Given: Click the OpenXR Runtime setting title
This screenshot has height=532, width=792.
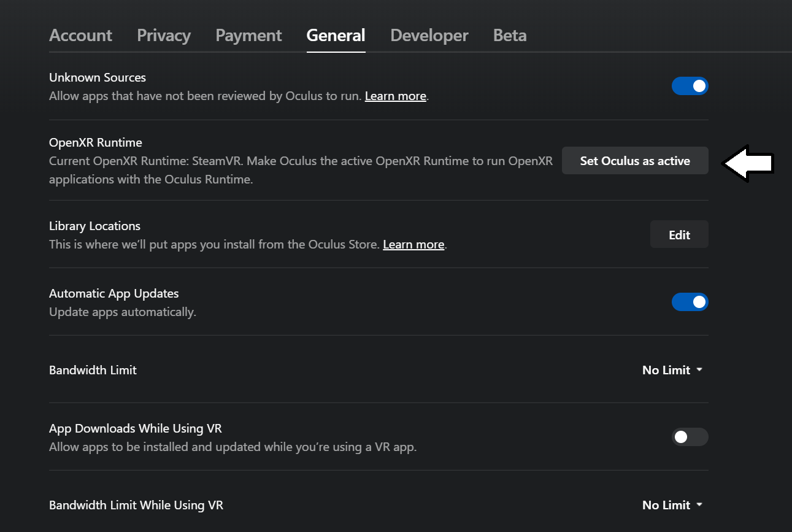Looking at the screenshot, I should 95,142.
